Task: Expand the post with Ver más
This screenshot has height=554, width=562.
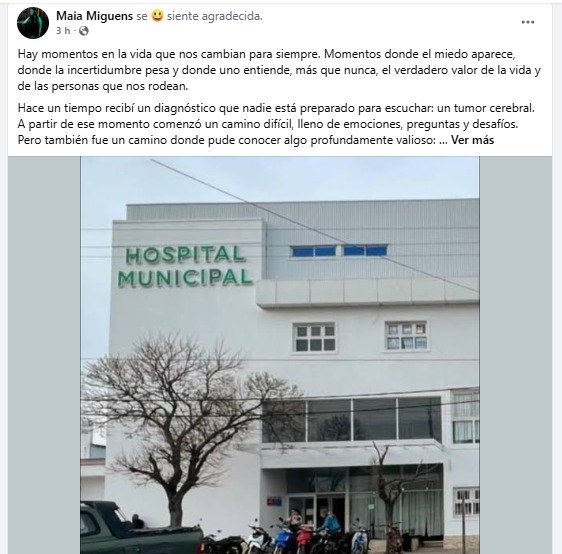Action: pyautogui.click(x=472, y=140)
